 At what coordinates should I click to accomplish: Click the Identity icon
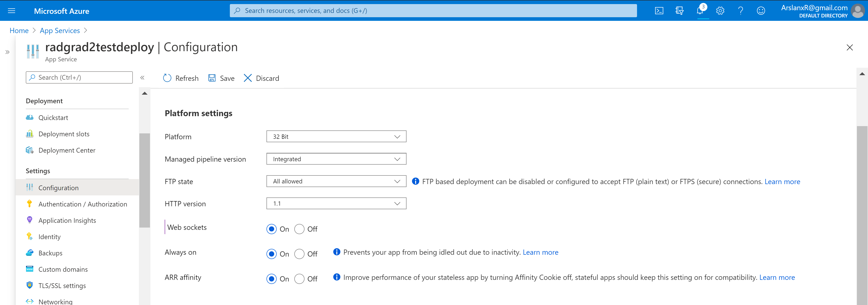[x=30, y=237]
